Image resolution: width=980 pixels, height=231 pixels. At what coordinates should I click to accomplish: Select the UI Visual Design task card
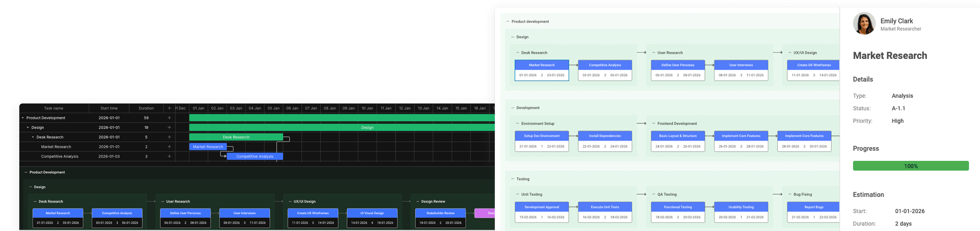tap(372, 218)
